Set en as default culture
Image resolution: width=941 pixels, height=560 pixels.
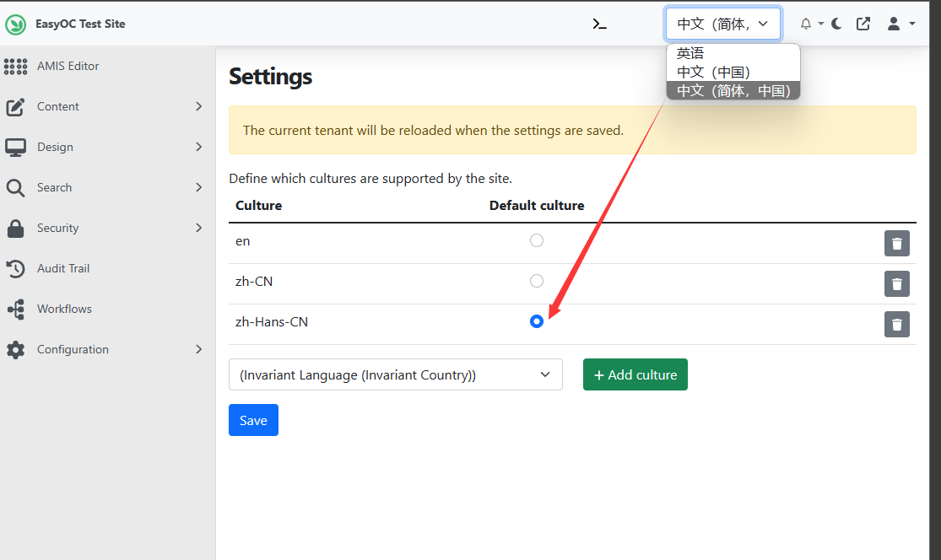(537, 240)
